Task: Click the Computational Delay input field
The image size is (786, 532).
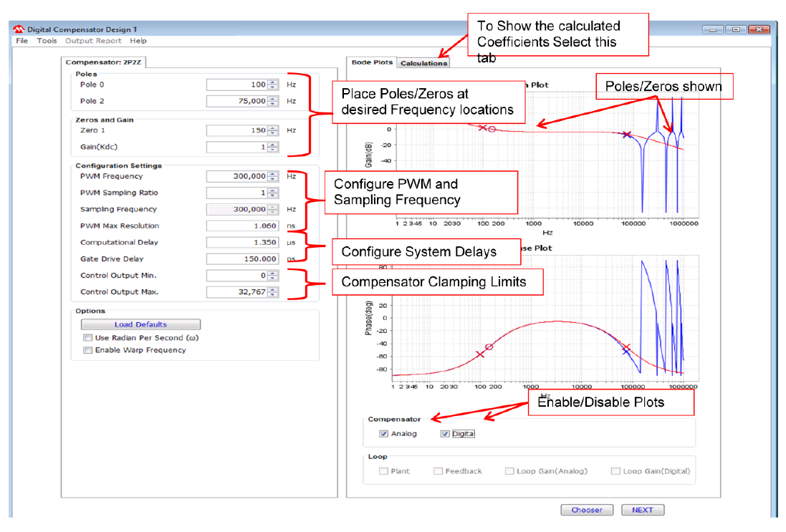Action: point(242,243)
